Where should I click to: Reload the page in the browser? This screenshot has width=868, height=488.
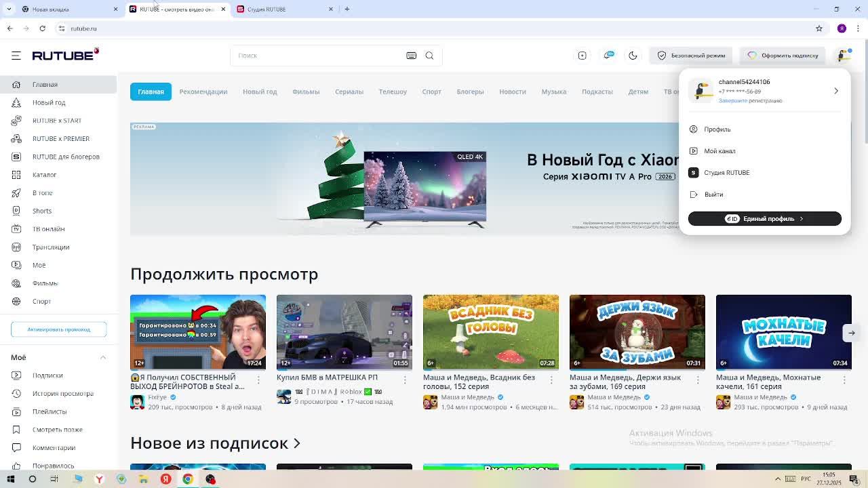(42, 28)
